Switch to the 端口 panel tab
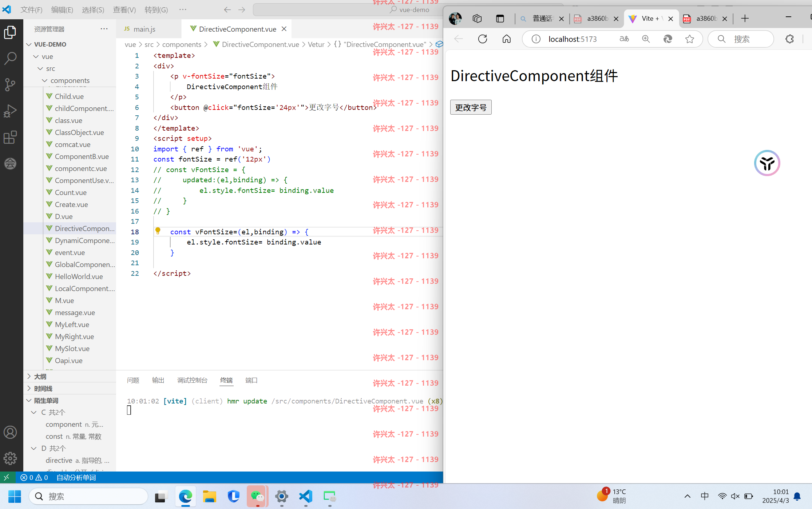This screenshot has width=812, height=509. (x=251, y=380)
